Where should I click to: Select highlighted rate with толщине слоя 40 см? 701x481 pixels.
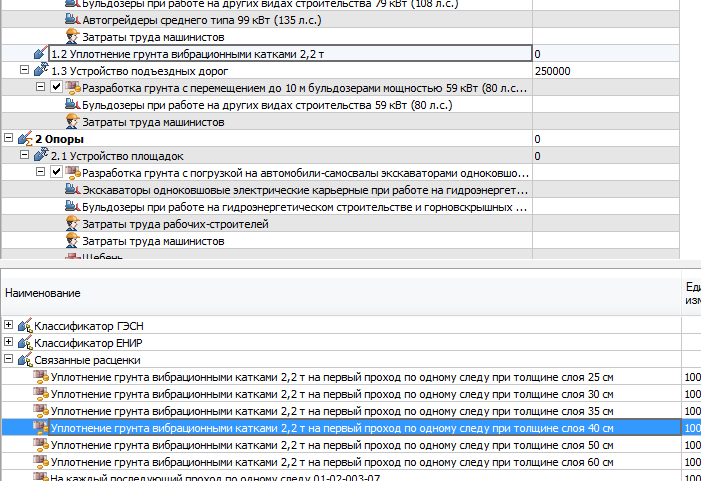coord(332,428)
